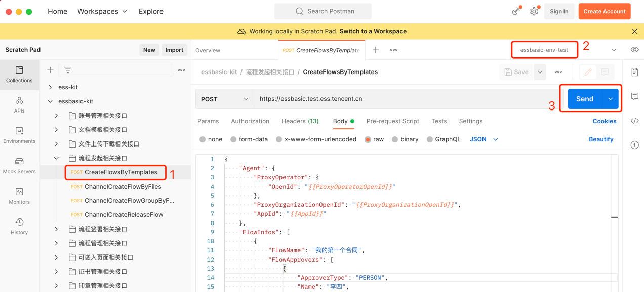Image resolution: width=644 pixels, height=292 pixels.
Task: Open the request info icon in right sidebar
Action: [634, 145]
